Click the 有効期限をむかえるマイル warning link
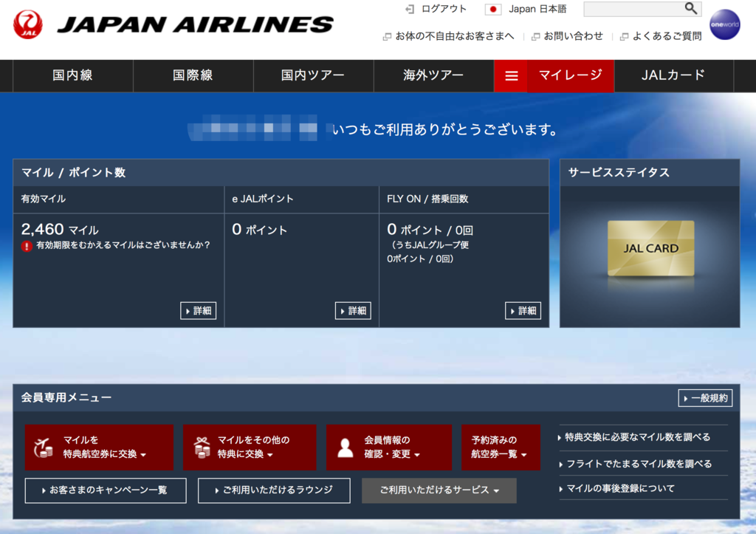 click(x=123, y=245)
